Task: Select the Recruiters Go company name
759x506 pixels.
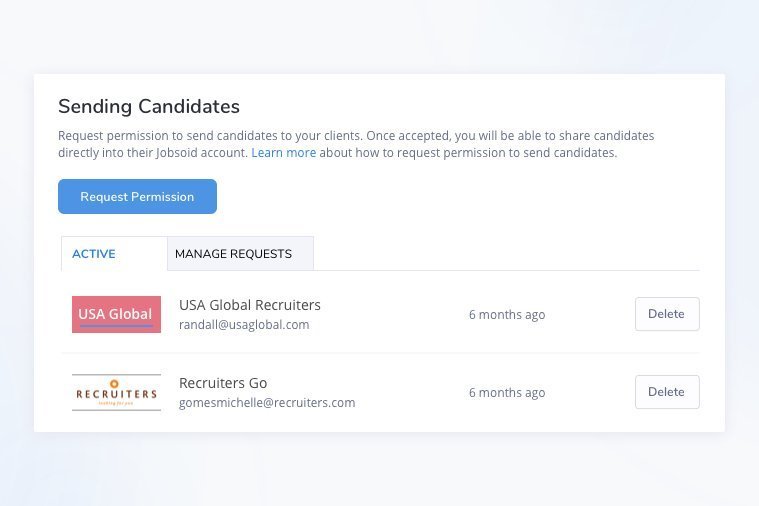Action: (222, 383)
